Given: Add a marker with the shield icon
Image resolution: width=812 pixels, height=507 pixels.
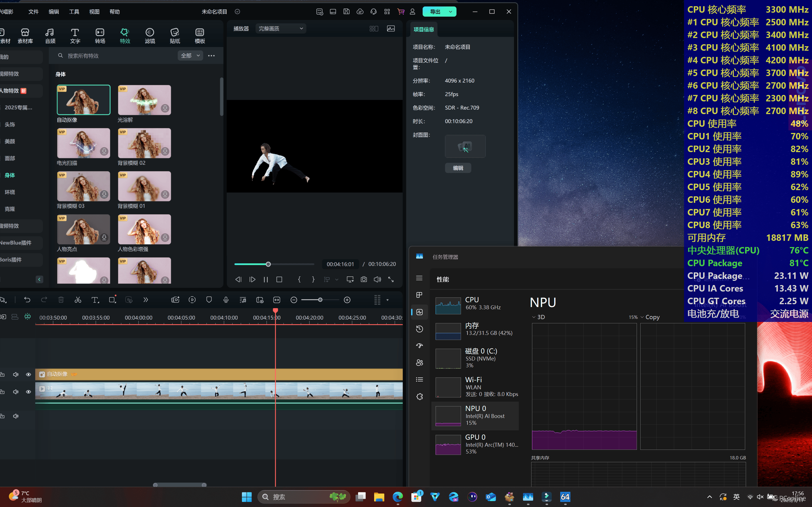Looking at the screenshot, I should click(209, 300).
